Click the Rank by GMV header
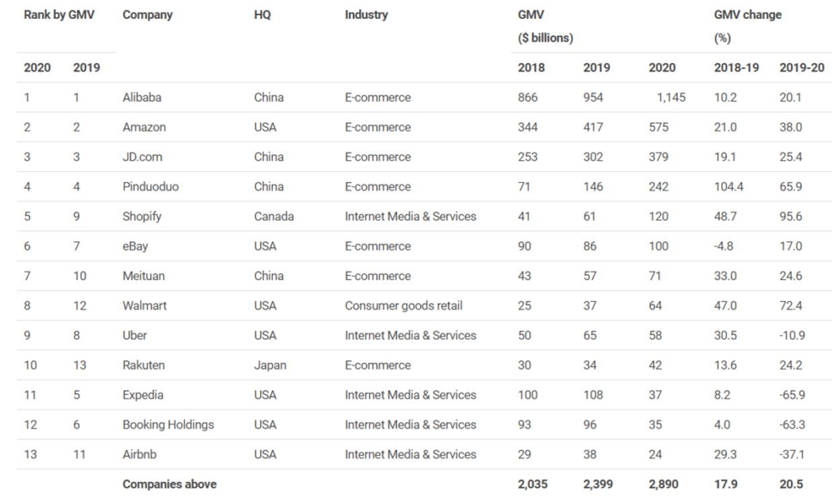The width and height of the screenshot is (832, 504). click(x=59, y=15)
